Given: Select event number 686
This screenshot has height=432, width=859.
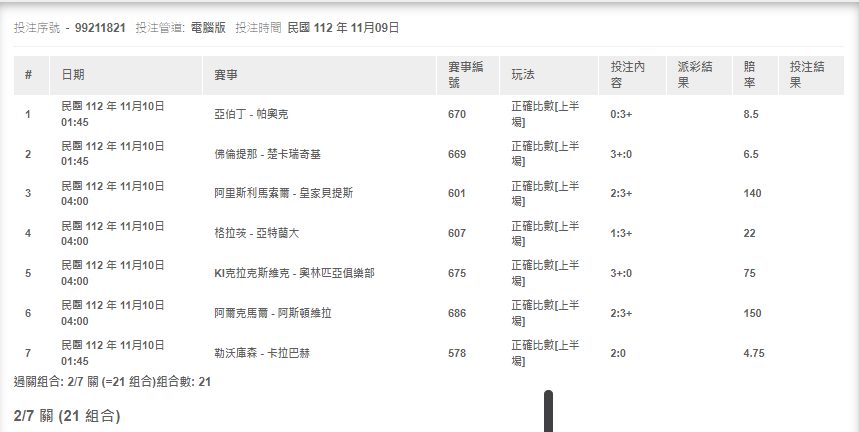Looking at the screenshot, I should click(457, 313).
